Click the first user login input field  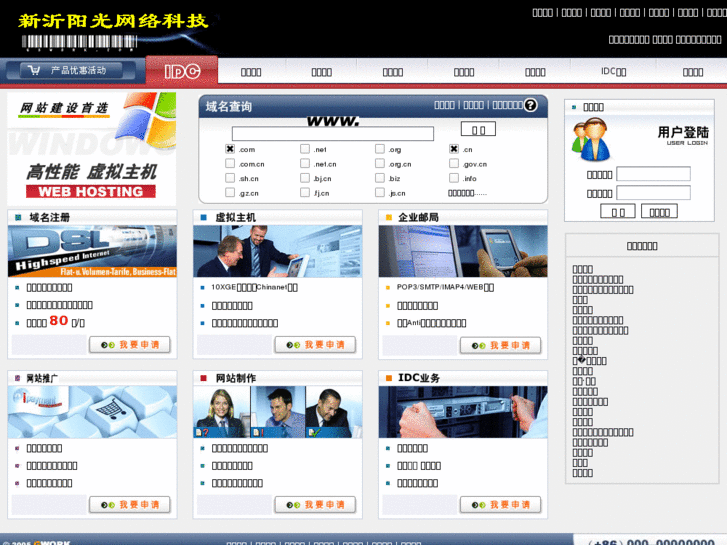(653, 174)
